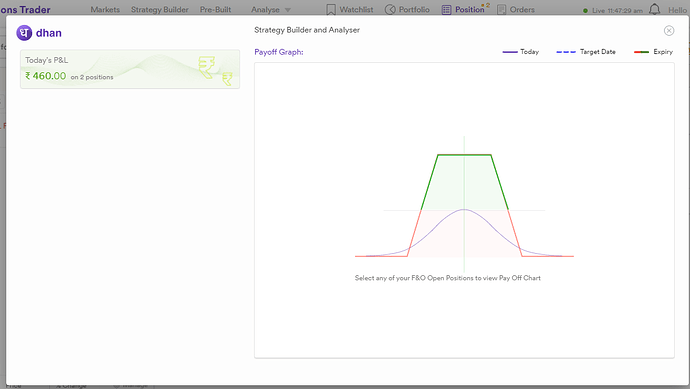Click the Portfolio pie chart icon

coord(390,10)
